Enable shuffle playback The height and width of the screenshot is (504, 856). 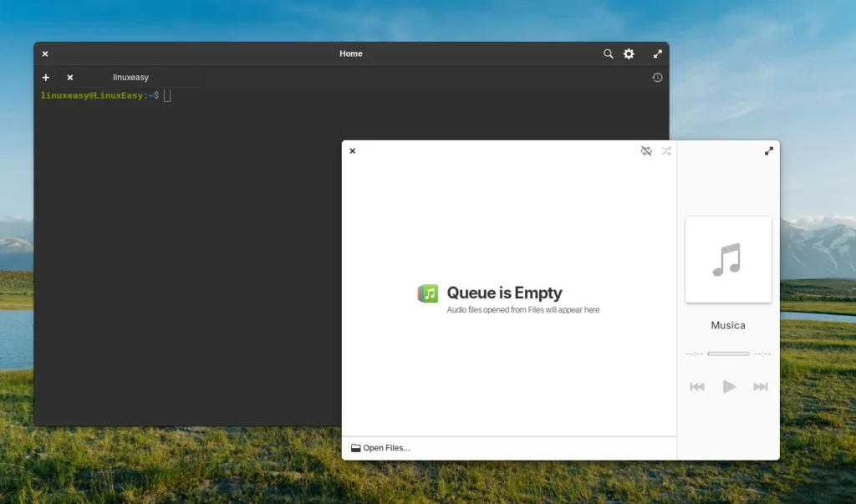(x=666, y=151)
